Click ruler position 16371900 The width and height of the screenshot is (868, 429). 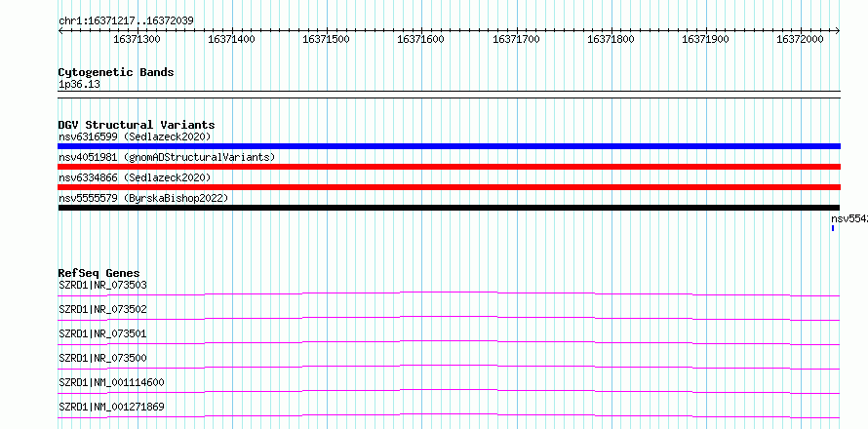[x=705, y=39]
